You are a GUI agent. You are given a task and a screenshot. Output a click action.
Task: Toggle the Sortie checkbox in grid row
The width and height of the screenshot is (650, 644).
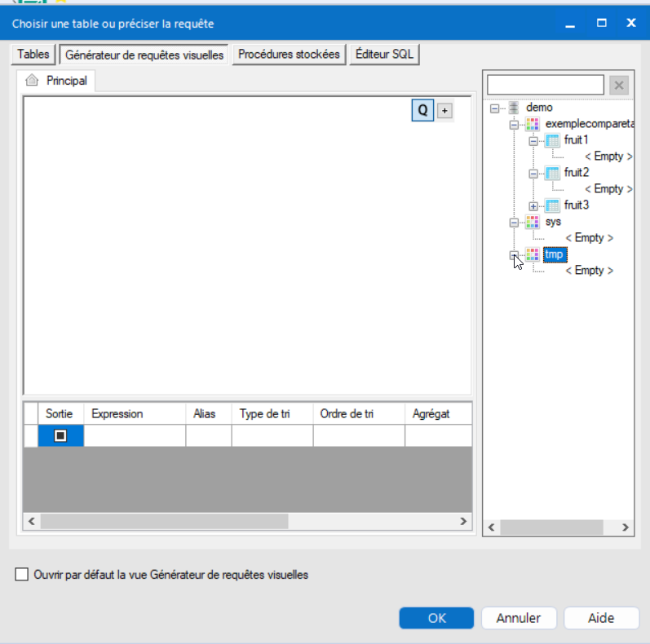[60, 435]
